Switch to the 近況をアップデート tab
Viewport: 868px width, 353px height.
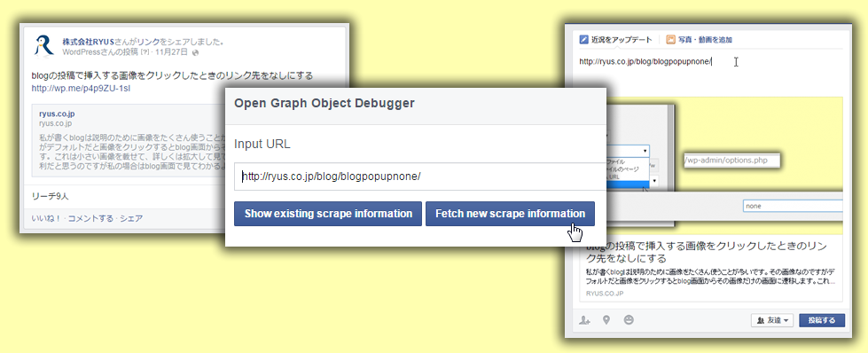point(614,40)
